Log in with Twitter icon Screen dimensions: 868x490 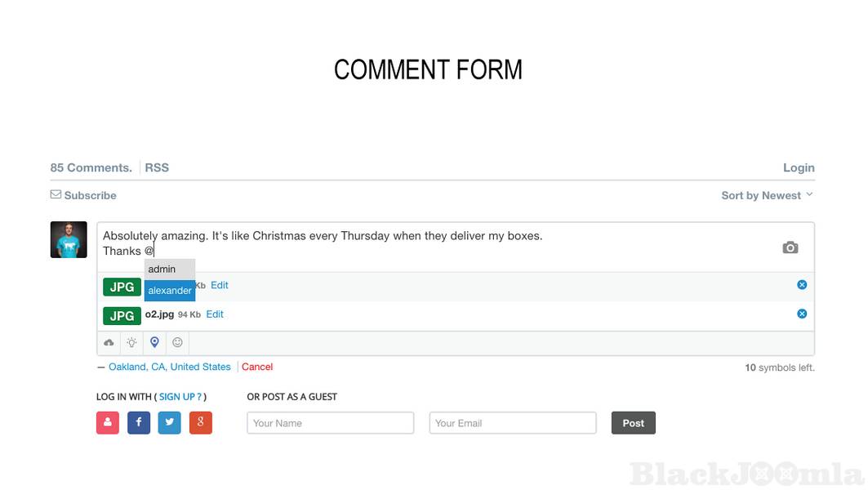click(169, 422)
